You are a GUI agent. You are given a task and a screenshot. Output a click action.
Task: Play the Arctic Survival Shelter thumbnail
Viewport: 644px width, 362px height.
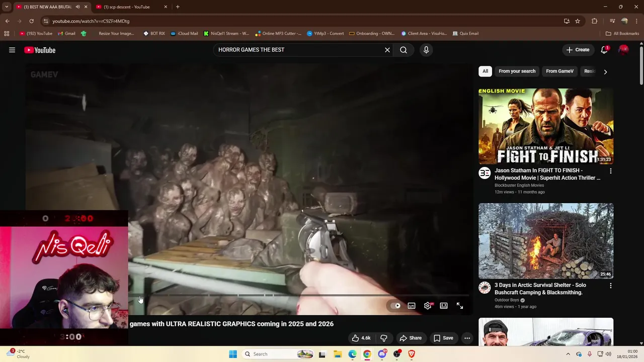[546, 241]
